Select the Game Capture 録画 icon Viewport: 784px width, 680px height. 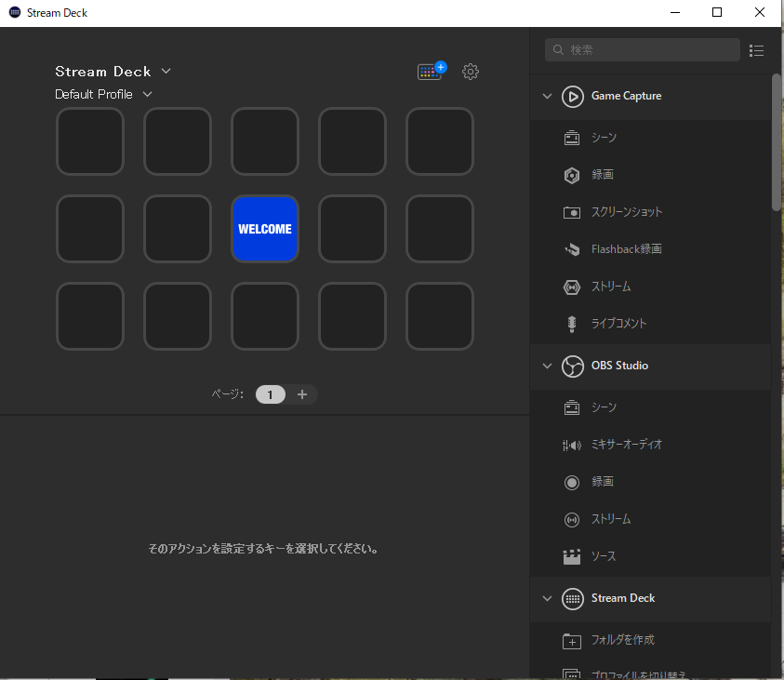(572, 175)
